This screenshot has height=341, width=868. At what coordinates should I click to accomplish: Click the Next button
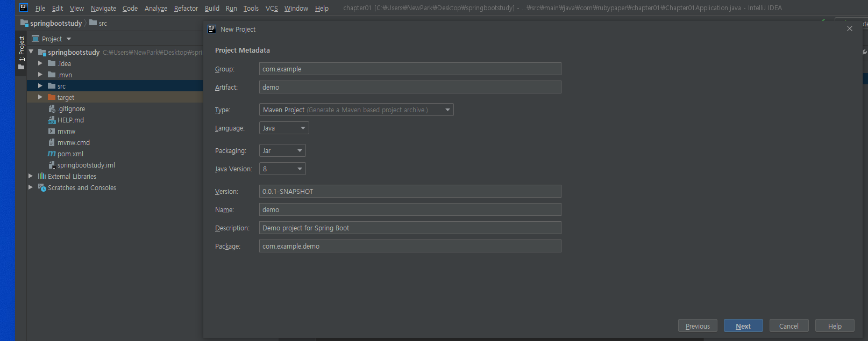[743, 326]
